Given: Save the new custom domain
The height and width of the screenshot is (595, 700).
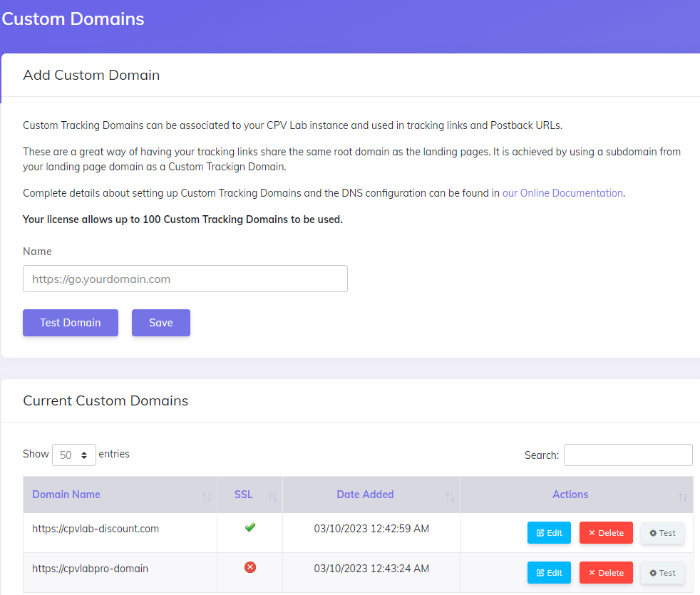Looking at the screenshot, I should [160, 322].
